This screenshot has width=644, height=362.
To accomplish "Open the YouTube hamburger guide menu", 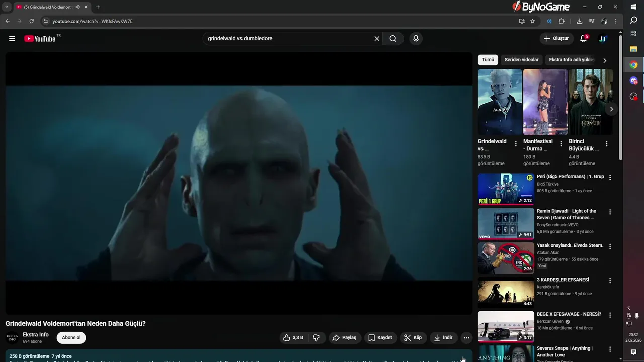I will pyautogui.click(x=12, y=39).
